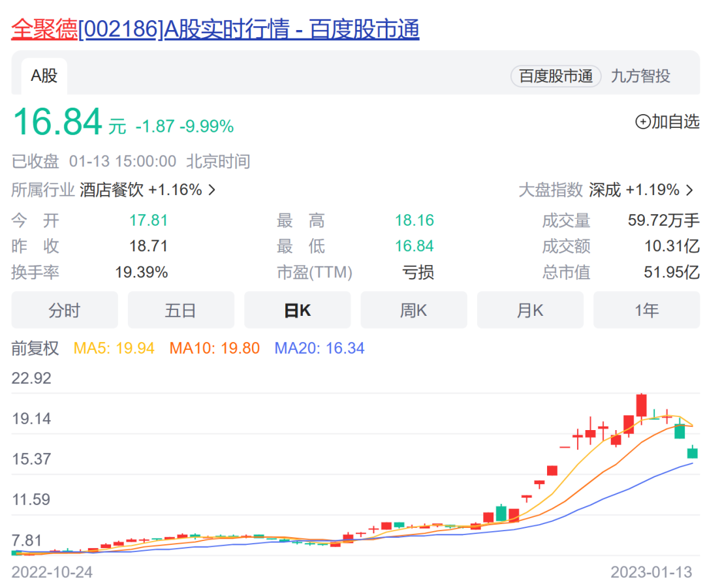
Task: Select the 日K chart tab
Action: pyautogui.click(x=297, y=310)
